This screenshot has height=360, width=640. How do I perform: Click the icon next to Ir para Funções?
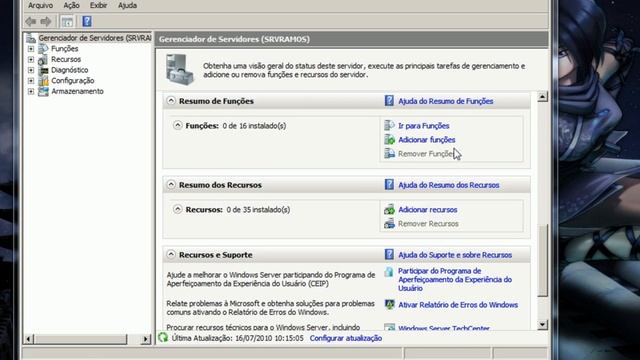pos(389,126)
